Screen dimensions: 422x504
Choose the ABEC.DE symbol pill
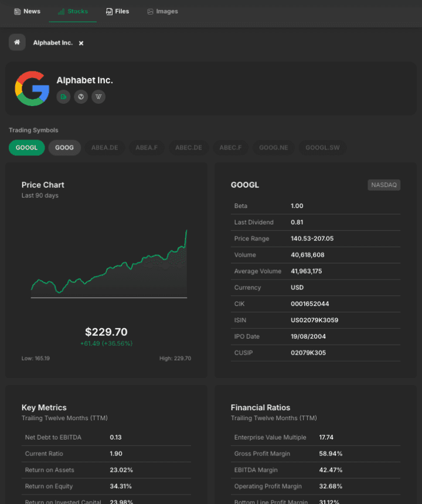tap(189, 148)
